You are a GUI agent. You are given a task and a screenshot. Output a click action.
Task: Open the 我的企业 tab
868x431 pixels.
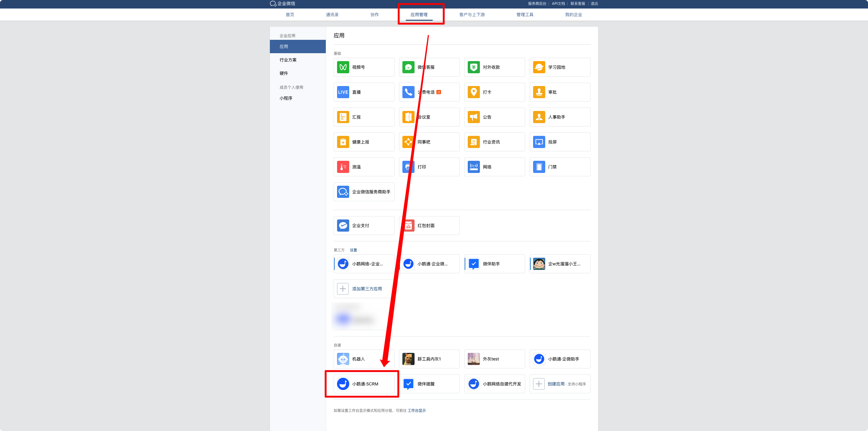(573, 15)
